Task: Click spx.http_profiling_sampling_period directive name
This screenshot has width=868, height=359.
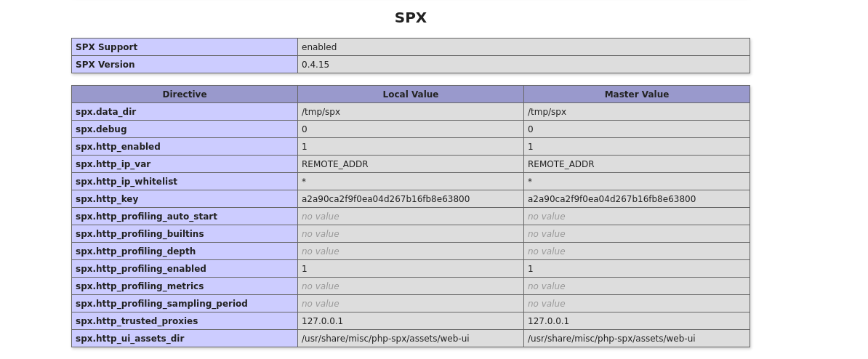Action: click(x=161, y=304)
